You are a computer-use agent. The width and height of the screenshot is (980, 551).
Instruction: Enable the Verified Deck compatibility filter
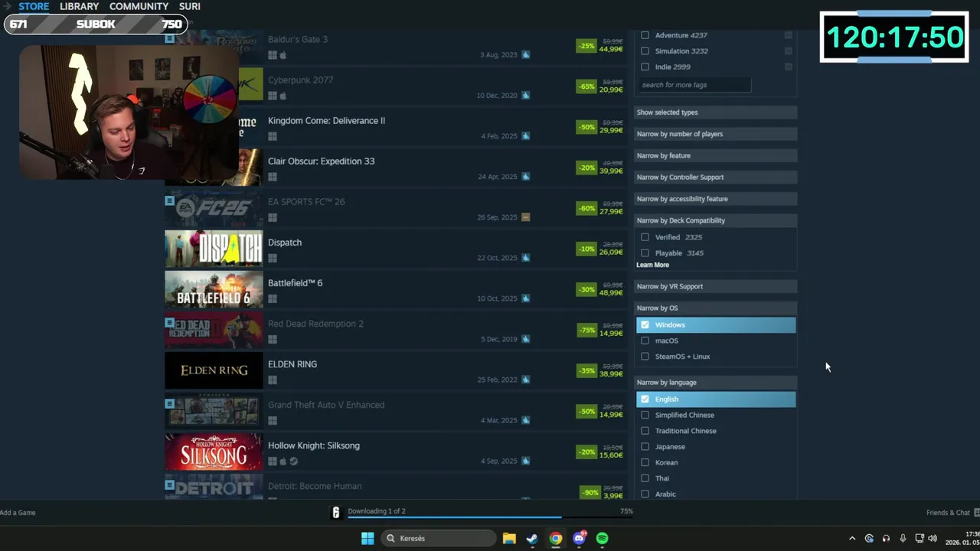(x=645, y=237)
